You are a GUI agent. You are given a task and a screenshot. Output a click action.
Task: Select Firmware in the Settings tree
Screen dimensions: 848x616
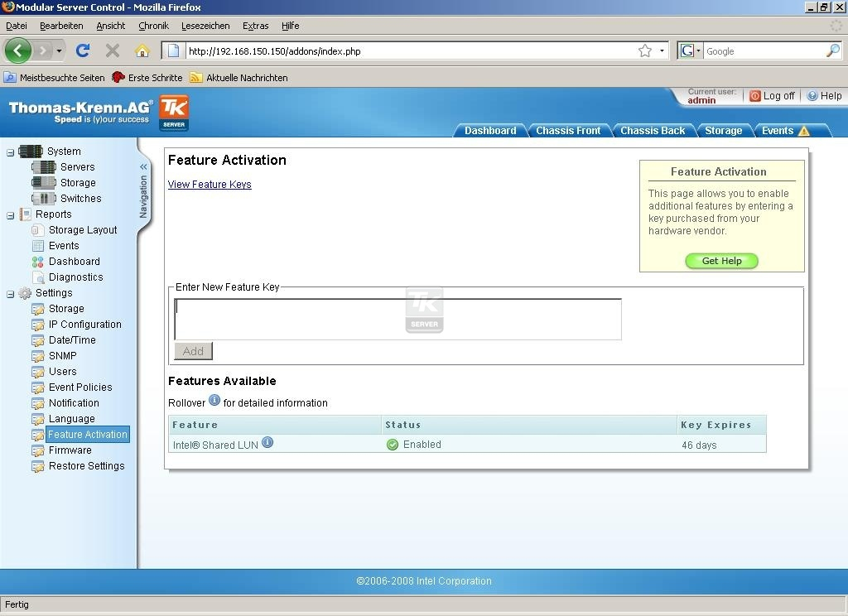tap(70, 450)
